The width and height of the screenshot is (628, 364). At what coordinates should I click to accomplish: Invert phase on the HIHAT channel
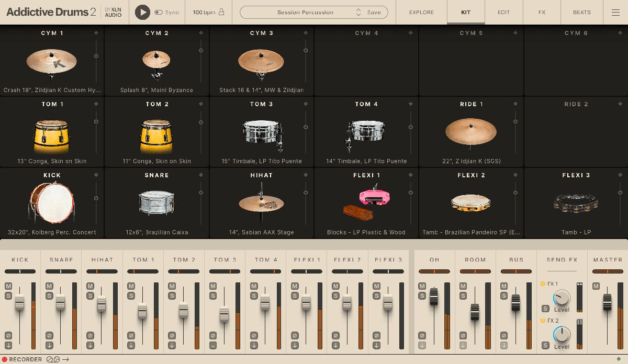pyautogui.click(x=90, y=335)
